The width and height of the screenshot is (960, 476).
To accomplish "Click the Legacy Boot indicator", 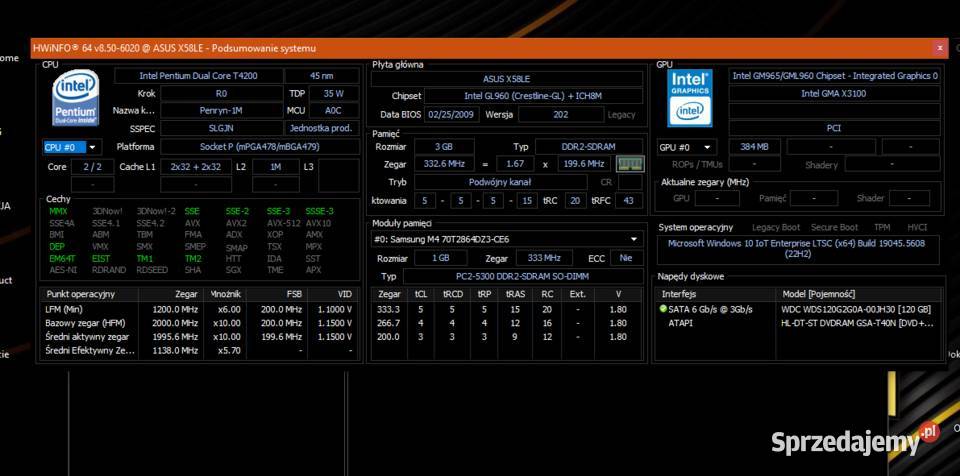I will coord(776,227).
